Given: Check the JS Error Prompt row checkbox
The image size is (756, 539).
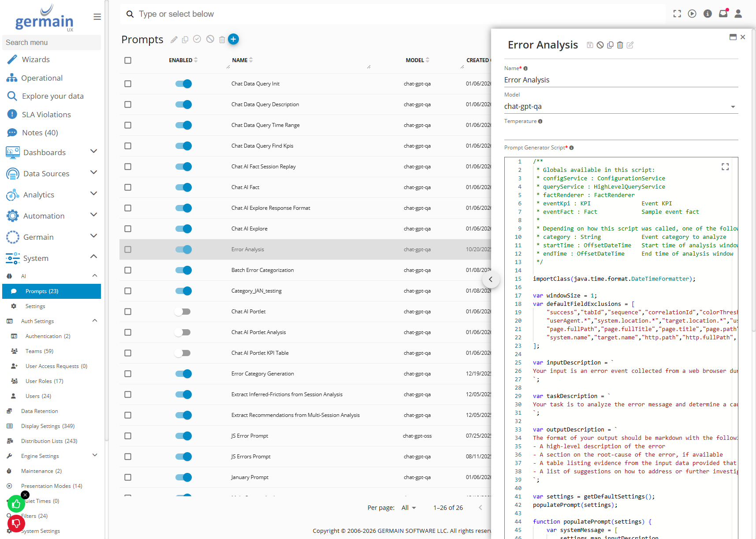Looking at the screenshot, I should click(128, 436).
